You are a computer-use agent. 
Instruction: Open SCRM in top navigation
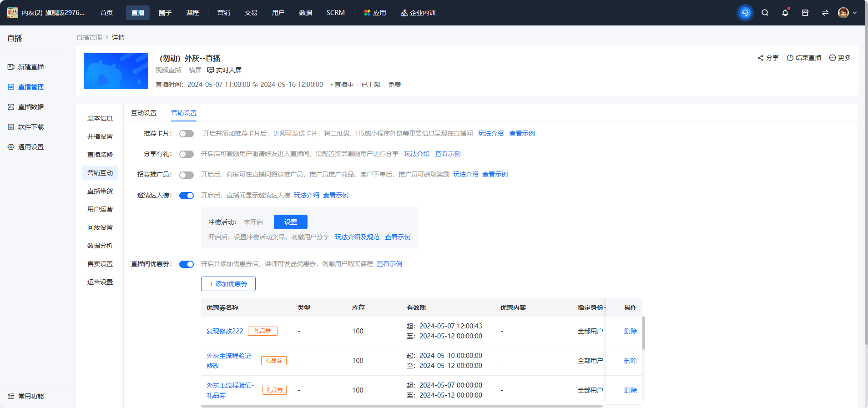click(x=336, y=13)
